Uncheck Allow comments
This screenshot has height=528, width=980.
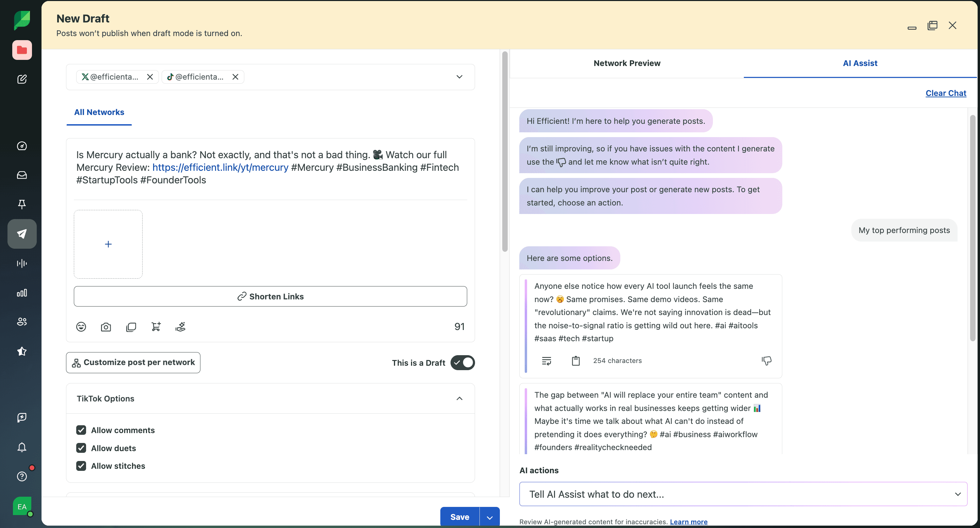coord(81,430)
